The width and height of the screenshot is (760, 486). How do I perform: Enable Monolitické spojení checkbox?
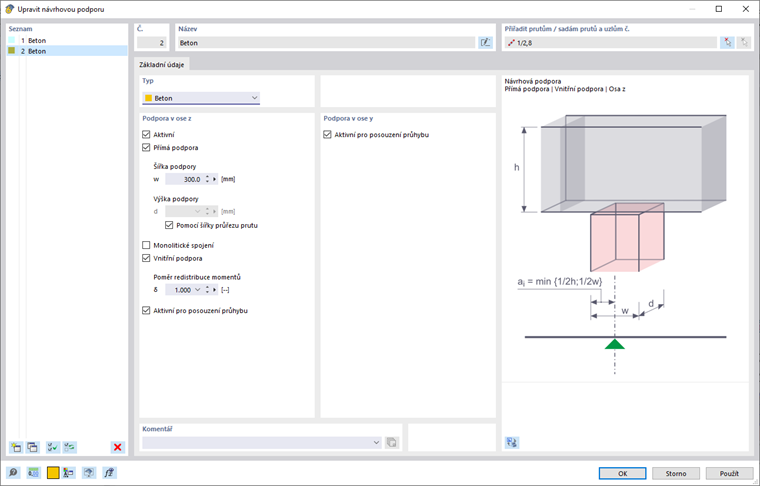tap(146, 245)
